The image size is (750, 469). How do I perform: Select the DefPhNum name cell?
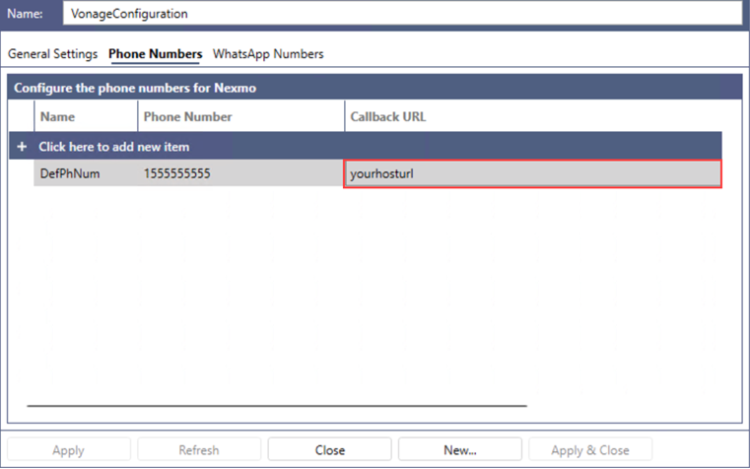[x=85, y=174]
